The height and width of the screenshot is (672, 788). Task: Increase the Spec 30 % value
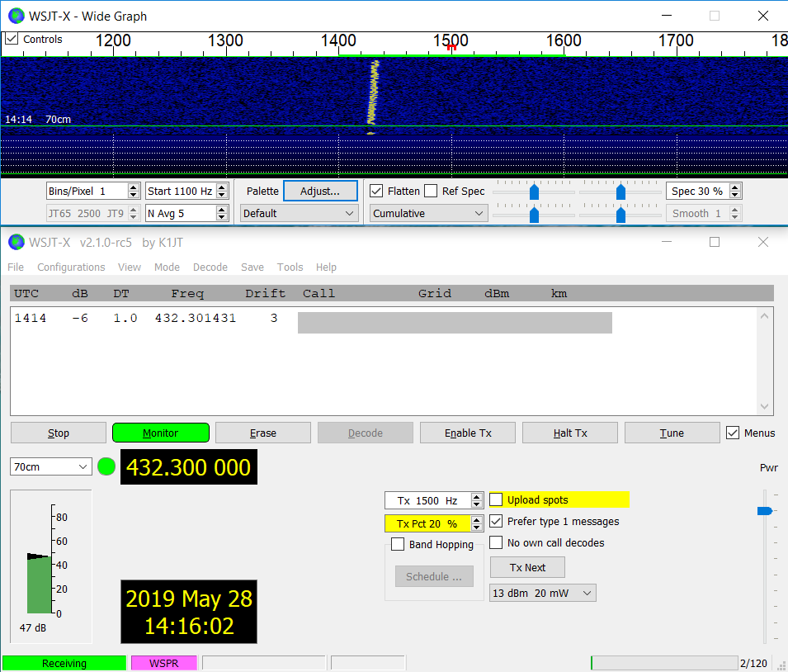[x=734, y=187]
